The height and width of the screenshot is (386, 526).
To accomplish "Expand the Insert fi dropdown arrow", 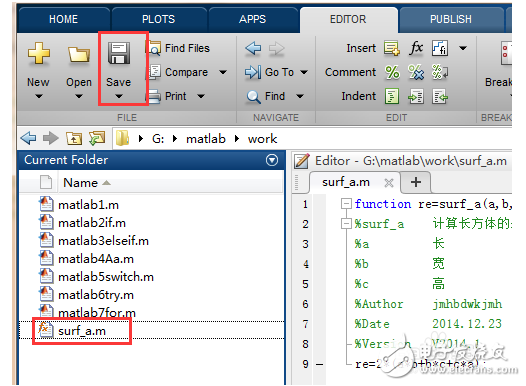I will [x=463, y=48].
